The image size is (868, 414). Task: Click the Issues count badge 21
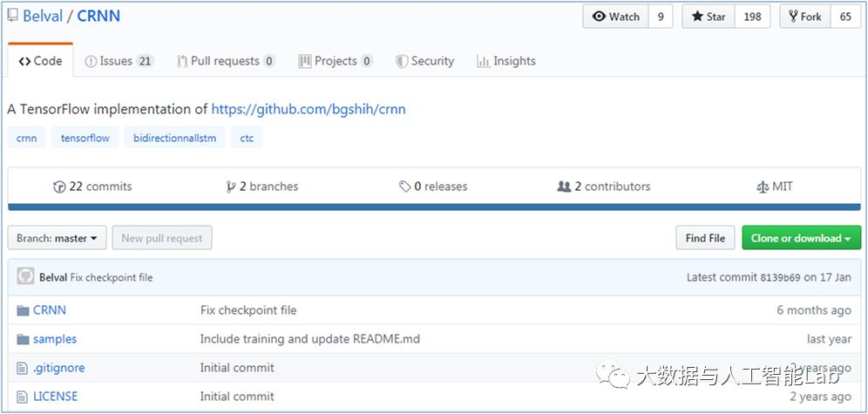click(145, 61)
